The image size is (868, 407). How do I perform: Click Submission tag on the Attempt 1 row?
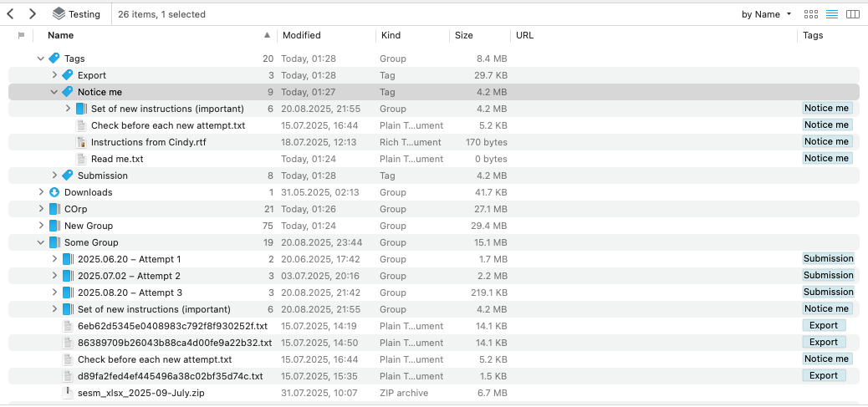pyautogui.click(x=828, y=259)
